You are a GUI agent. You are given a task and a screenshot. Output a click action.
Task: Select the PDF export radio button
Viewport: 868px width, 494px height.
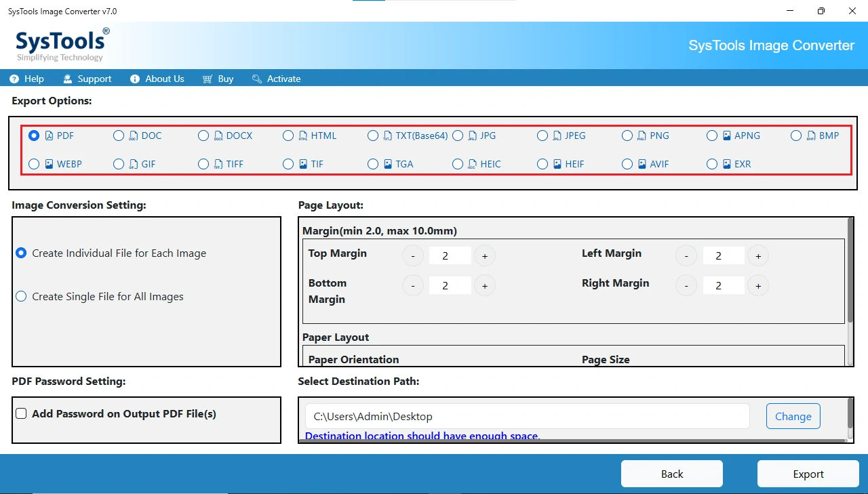click(34, 136)
